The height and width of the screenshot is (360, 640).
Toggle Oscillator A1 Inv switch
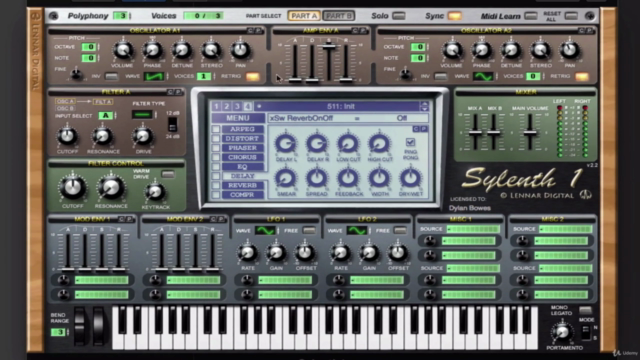pos(111,76)
